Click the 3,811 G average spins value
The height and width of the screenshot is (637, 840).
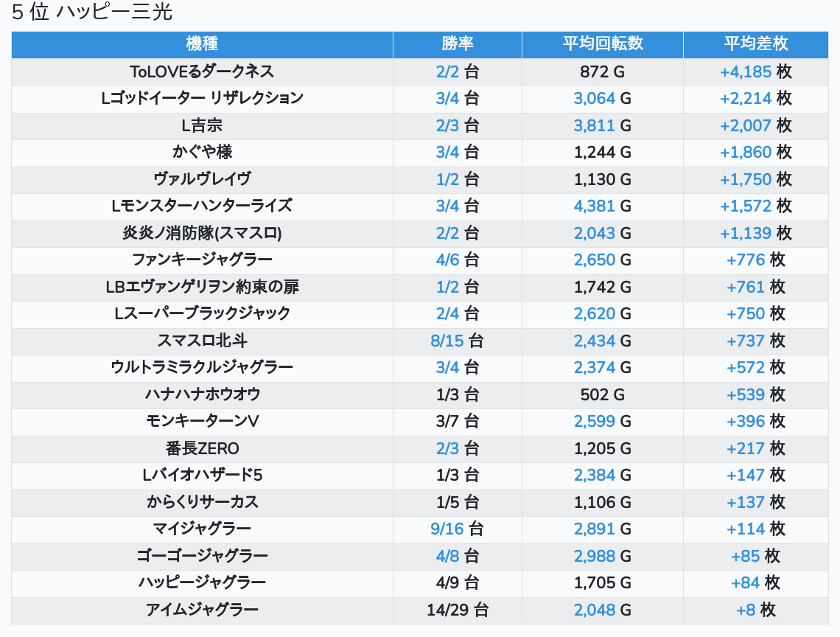click(603, 125)
